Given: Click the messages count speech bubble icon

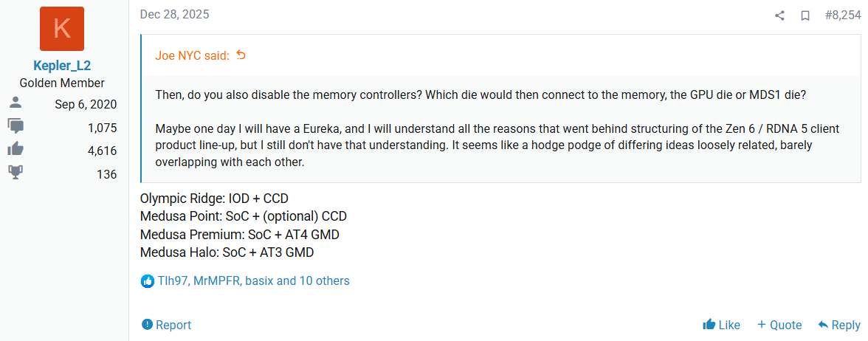Looking at the screenshot, I should pos(15,127).
